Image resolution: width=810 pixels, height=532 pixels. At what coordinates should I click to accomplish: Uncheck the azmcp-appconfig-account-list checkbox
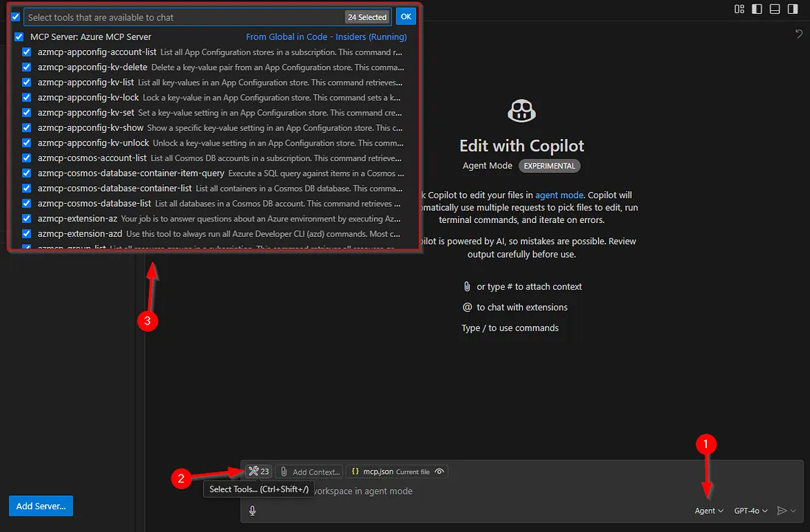pos(27,52)
